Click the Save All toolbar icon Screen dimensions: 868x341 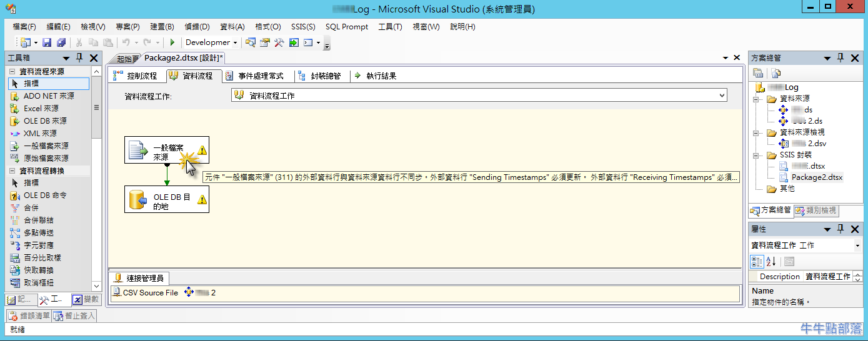(61, 42)
